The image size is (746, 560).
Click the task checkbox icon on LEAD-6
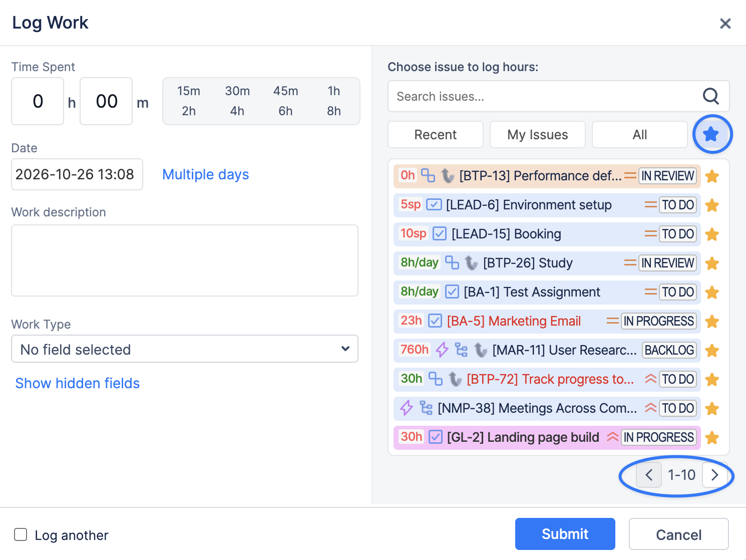click(434, 204)
